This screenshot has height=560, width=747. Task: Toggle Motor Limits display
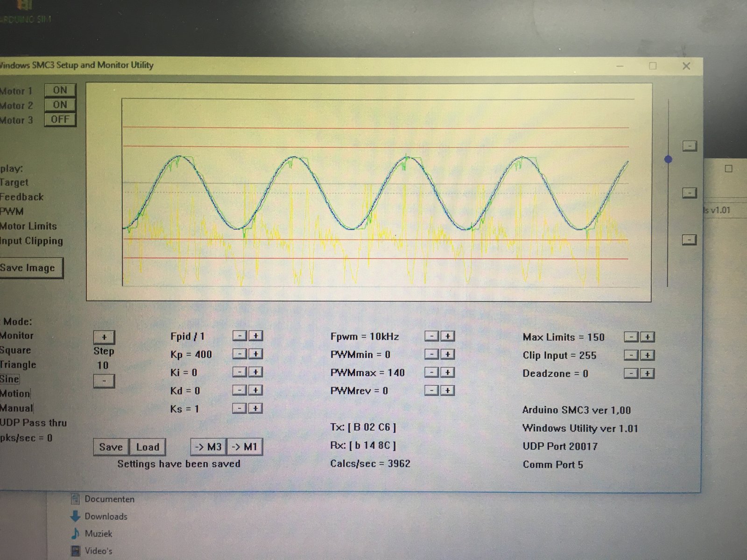(28, 226)
